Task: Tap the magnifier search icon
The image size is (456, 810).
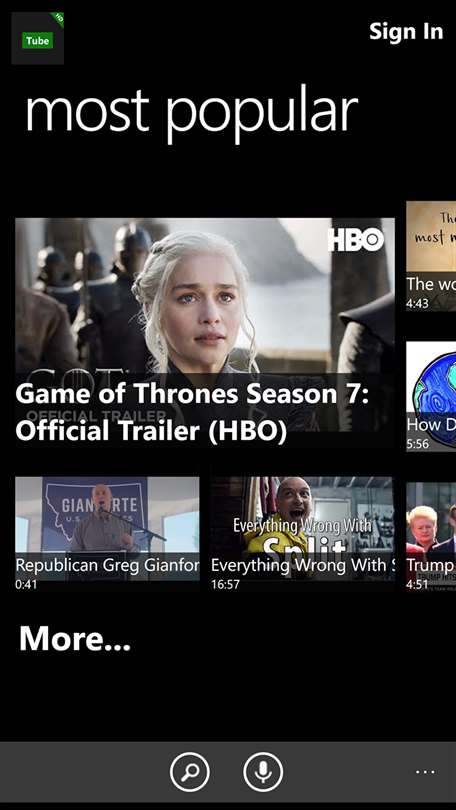Action: (190, 772)
